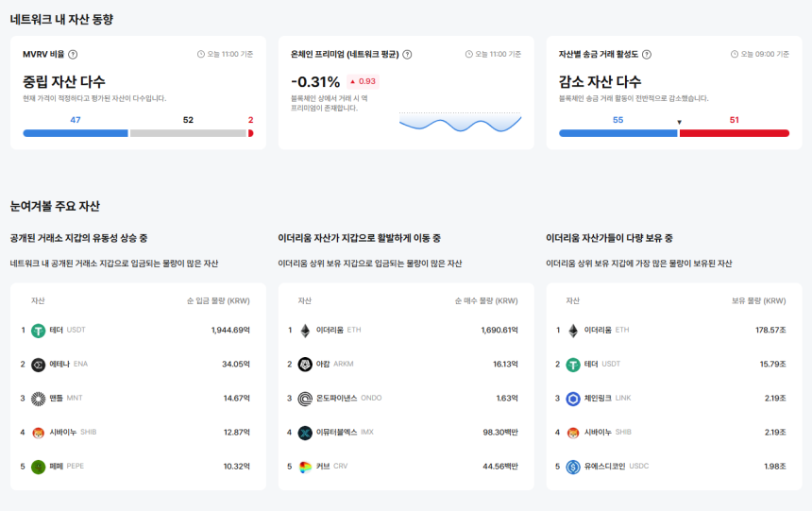Open 맨틀 MNT asset row
This screenshot has height=511, width=812.
coord(138,399)
